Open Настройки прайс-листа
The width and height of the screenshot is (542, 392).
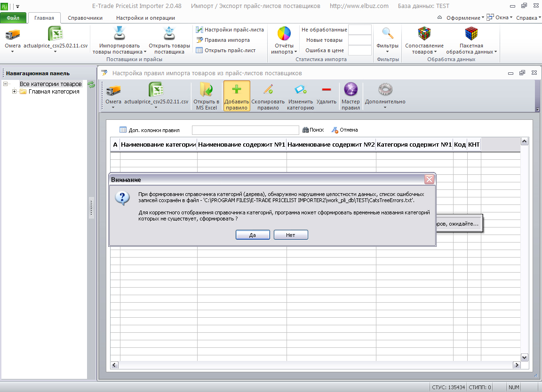click(x=230, y=30)
